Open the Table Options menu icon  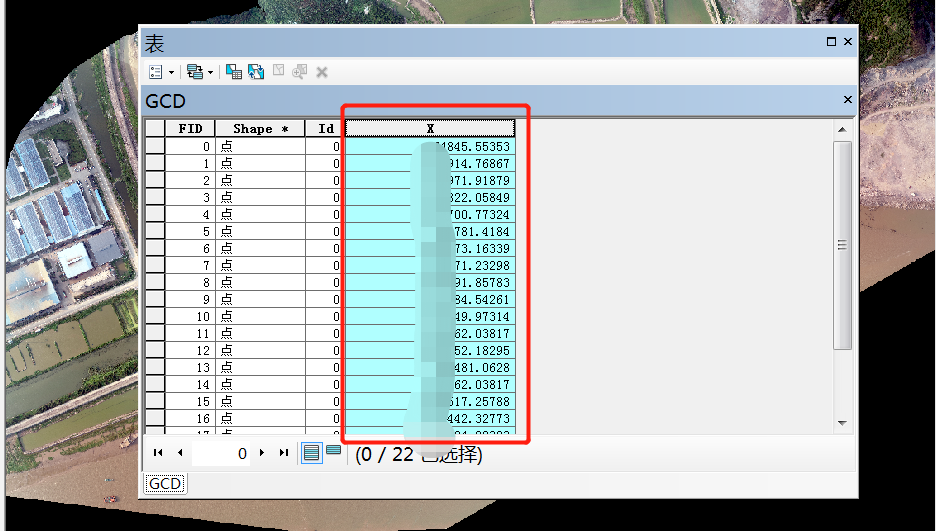click(155, 72)
